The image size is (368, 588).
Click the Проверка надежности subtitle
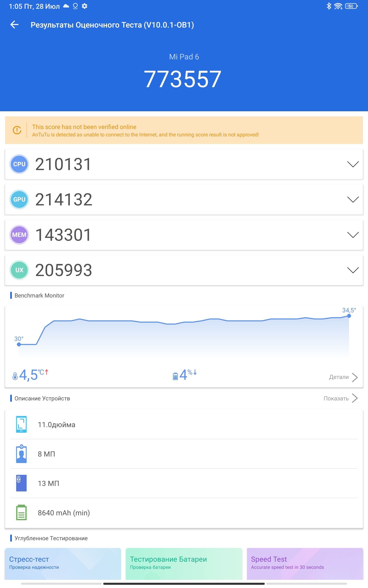34,567
